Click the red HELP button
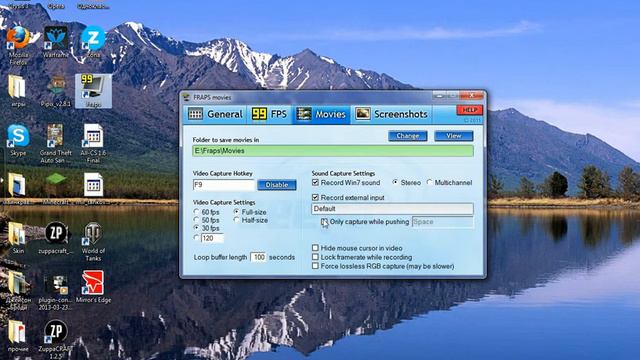This screenshot has width=640, height=360. click(469, 110)
